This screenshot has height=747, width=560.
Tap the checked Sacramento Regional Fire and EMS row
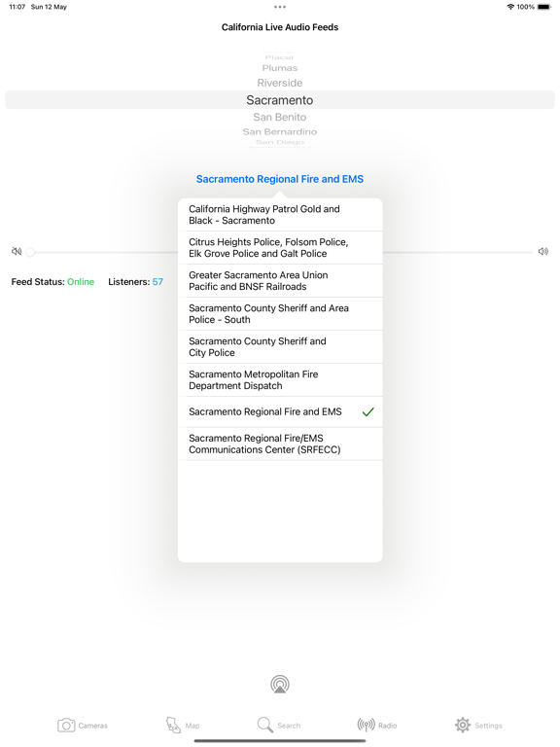click(280, 411)
